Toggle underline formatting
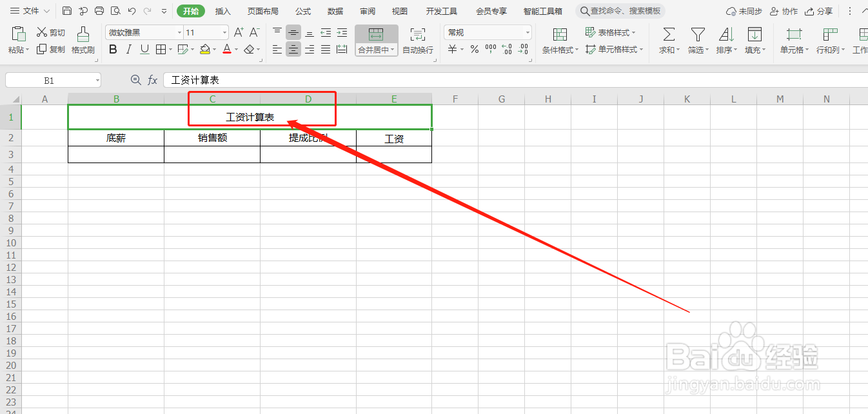This screenshot has height=414, width=868. point(143,49)
